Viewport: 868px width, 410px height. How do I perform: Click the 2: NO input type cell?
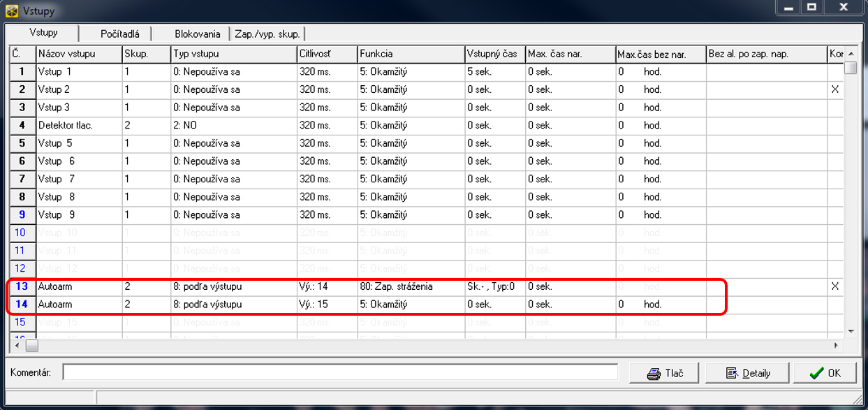pos(233,126)
